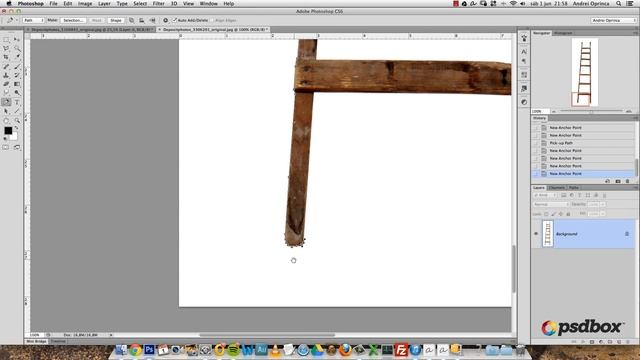Image resolution: width=640 pixels, height=360 pixels.
Task: Open the Path mode dropdown in options bar
Action: pyautogui.click(x=33, y=20)
